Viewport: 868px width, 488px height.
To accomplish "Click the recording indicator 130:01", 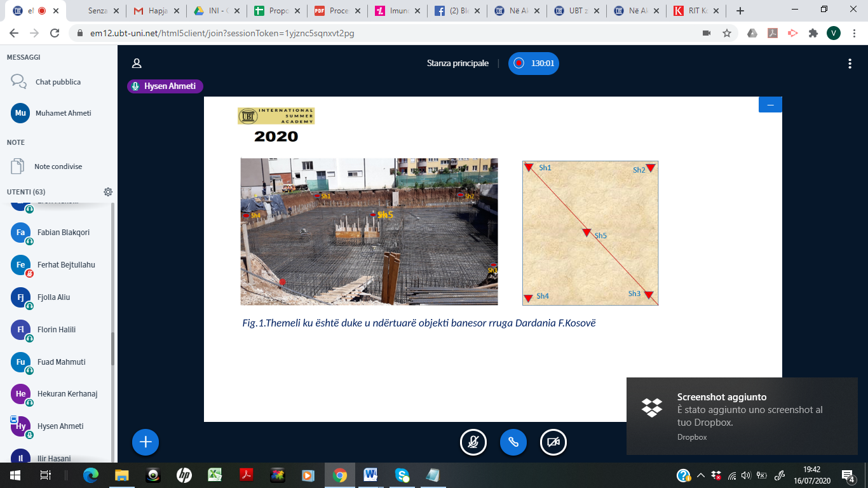I will 534,64.
